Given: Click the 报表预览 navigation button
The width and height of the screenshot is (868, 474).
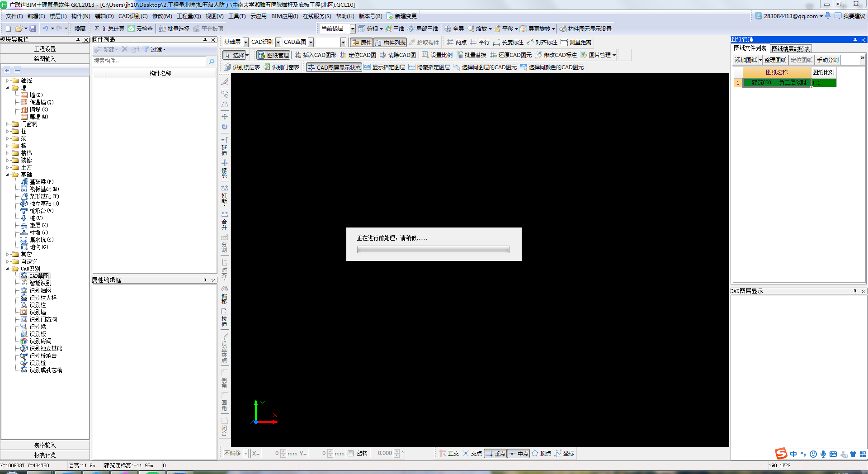Looking at the screenshot, I should [x=45, y=455].
